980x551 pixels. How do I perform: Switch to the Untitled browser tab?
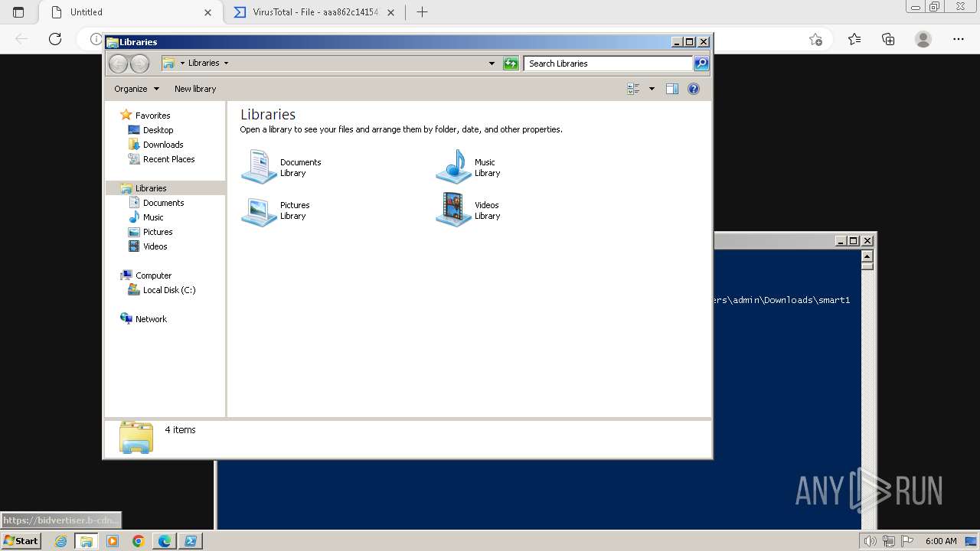click(130, 12)
